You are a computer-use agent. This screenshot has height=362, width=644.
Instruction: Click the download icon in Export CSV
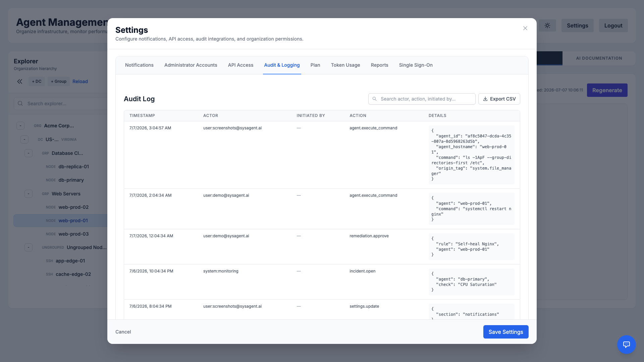pos(485,99)
